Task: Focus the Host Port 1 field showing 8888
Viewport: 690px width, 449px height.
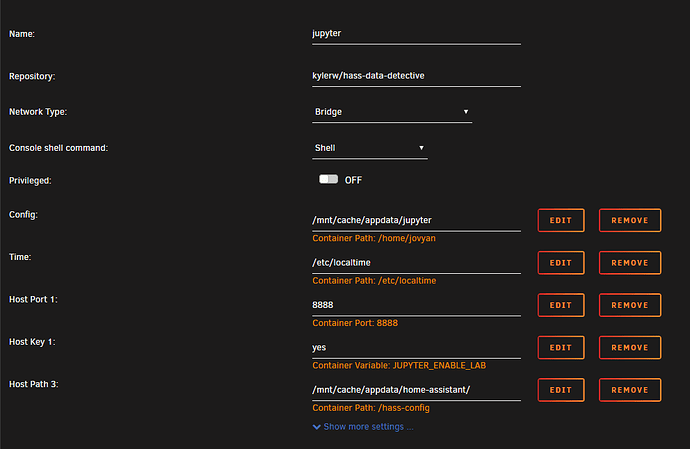Action: click(416, 305)
